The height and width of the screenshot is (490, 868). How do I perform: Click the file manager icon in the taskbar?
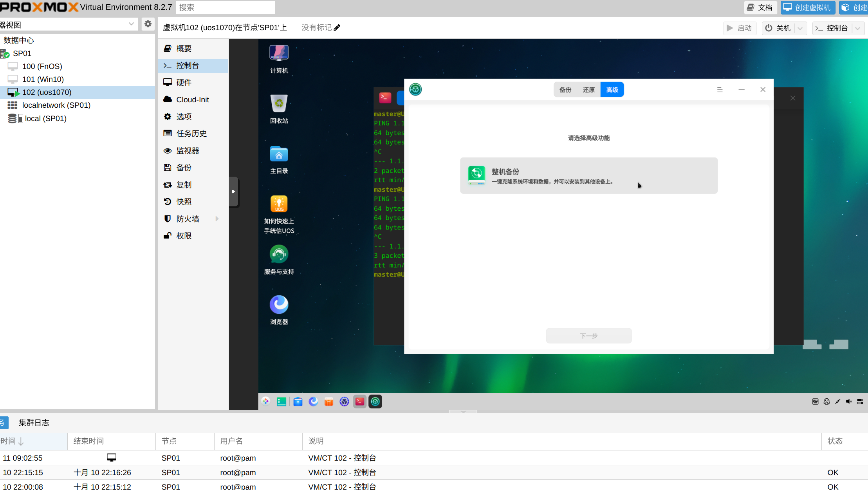pos(298,401)
